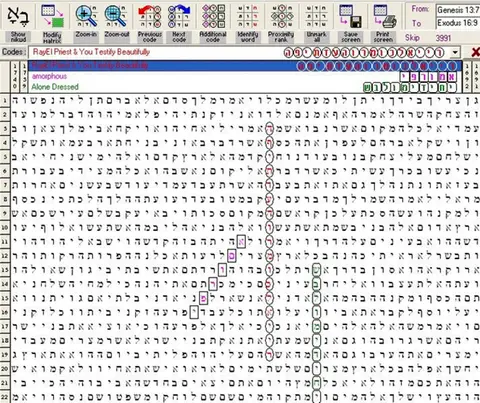This screenshot has height=403, width=480.
Task: Run the Proximity rank tool
Action: (x=281, y=16)
